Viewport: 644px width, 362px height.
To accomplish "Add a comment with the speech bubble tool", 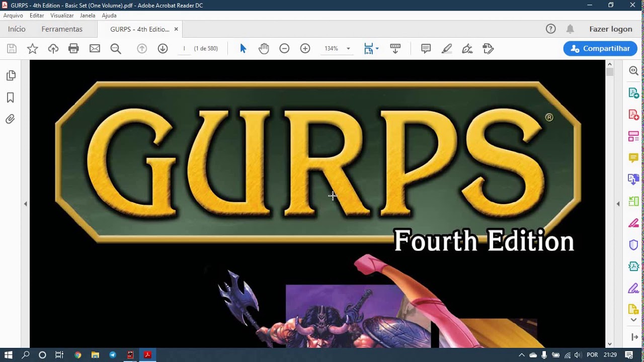I will point(426,49).
